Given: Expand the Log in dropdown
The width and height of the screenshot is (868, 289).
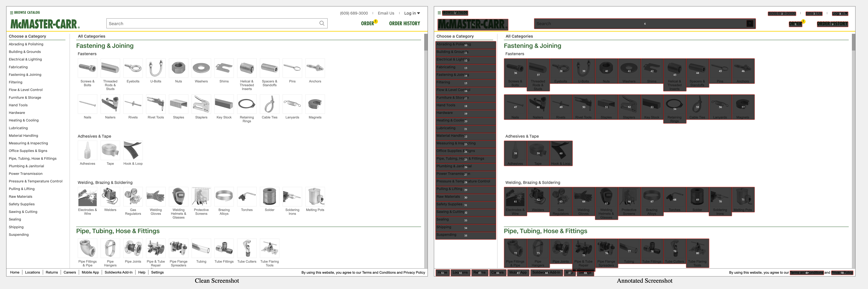Looking at the screenshot, I should [412, 13].
